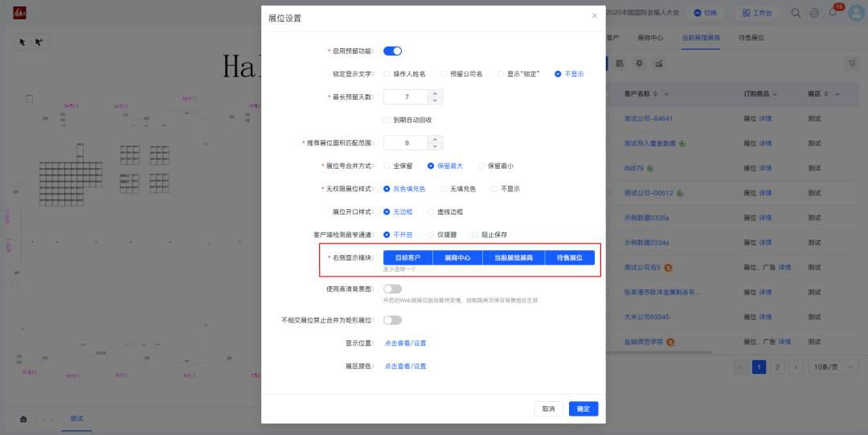868x435 pixels.
Task: Click the search magnifier icon
Action: (x=796, y=13)
